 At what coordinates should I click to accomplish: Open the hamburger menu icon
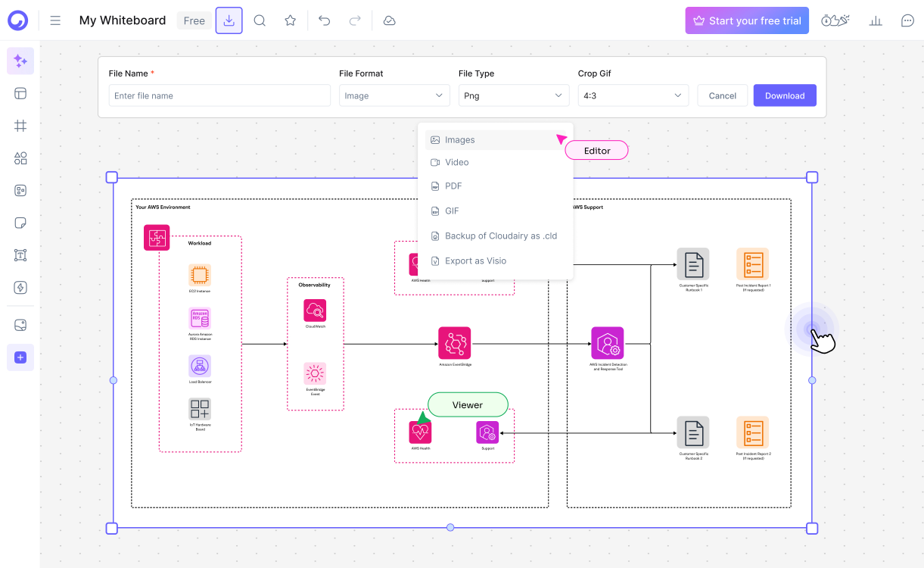tap(55, 20)
